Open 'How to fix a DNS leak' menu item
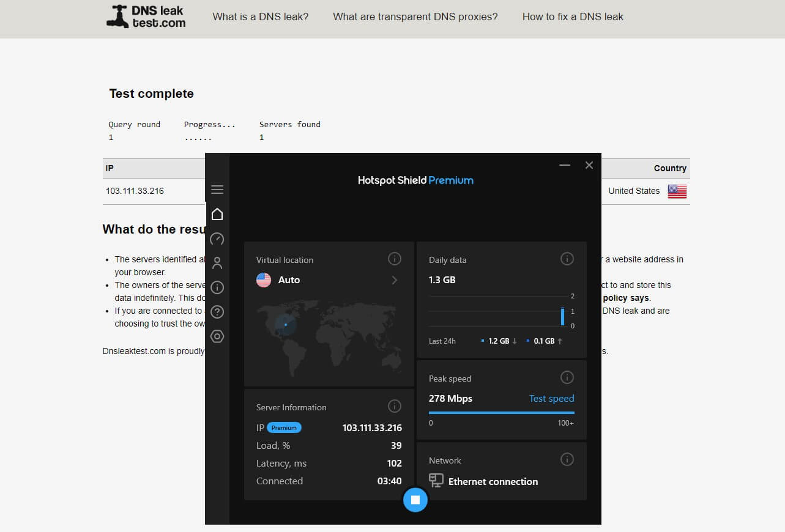 [x=573, y=17]
